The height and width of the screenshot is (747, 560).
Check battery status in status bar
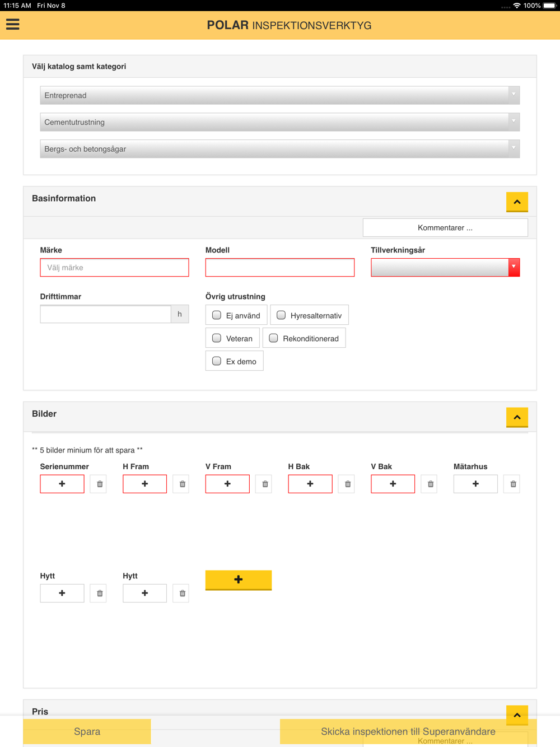coord(549,6)
